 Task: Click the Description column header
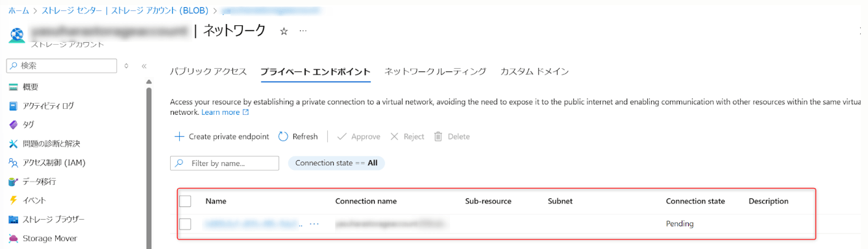(768, 201)
